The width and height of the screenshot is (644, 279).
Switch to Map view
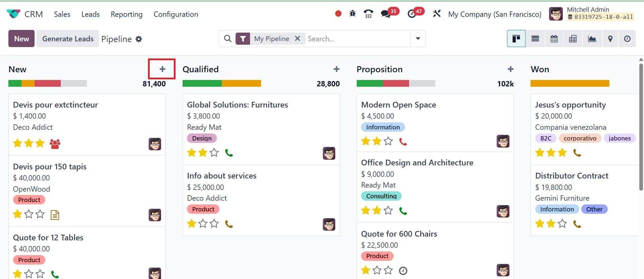(610, 39)
